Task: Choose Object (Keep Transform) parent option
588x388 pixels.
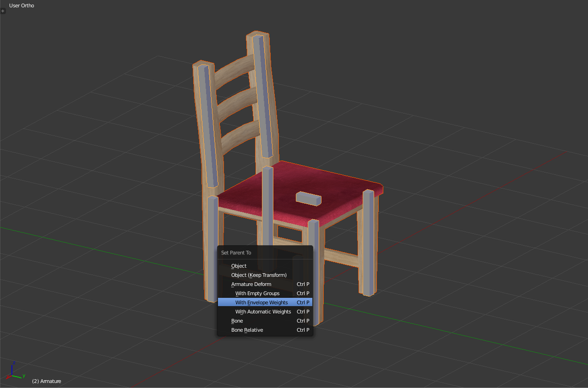Action: pos(259,275)
